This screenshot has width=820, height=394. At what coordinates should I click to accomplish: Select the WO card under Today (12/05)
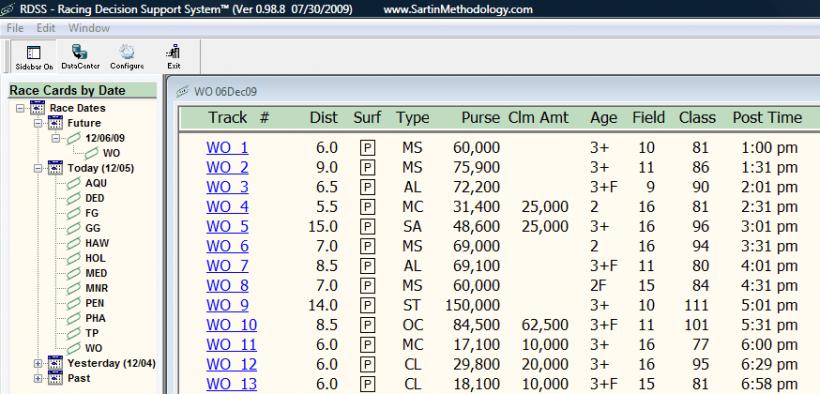pyautogui.click(x=94, y=348)
